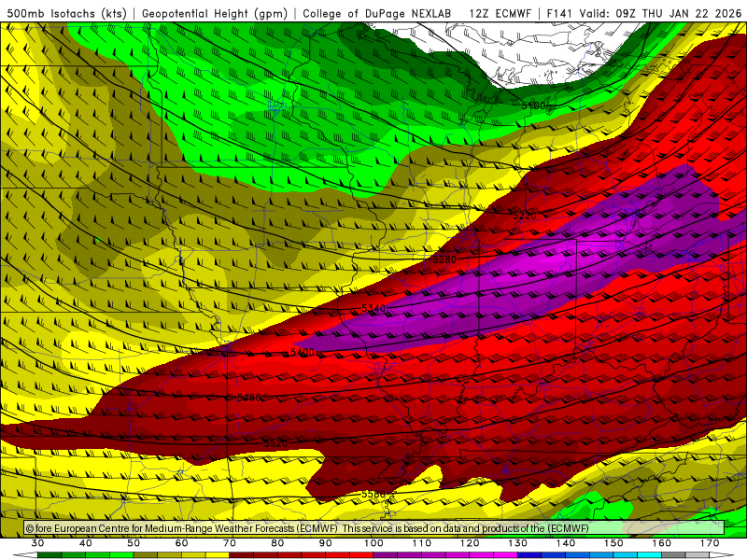Click the '70' value on the legend scale
This screenshot has width=747, height=560.
point(230,543)
